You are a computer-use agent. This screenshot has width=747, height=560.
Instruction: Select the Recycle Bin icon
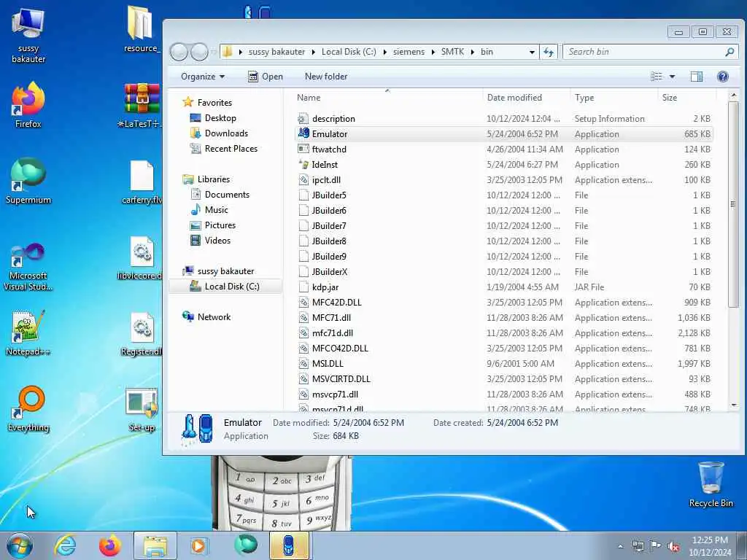click(711, 485)
